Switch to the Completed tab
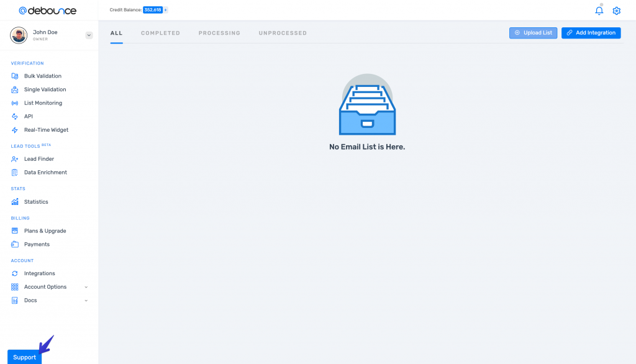Image resolution: width=636 pixels, height=364 pixels. [x=160, y=33]
